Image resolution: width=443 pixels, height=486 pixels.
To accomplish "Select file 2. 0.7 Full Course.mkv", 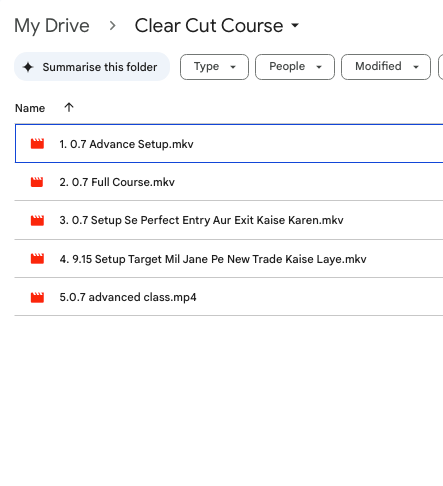I will tap(229, 182).
